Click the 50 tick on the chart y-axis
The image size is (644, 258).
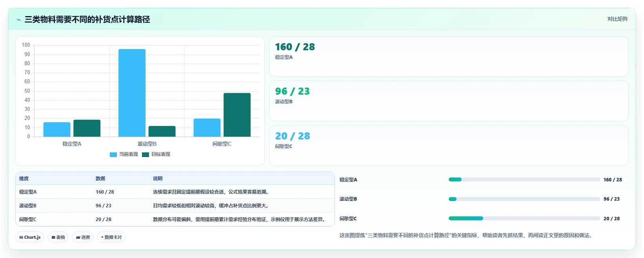[27, 91]
